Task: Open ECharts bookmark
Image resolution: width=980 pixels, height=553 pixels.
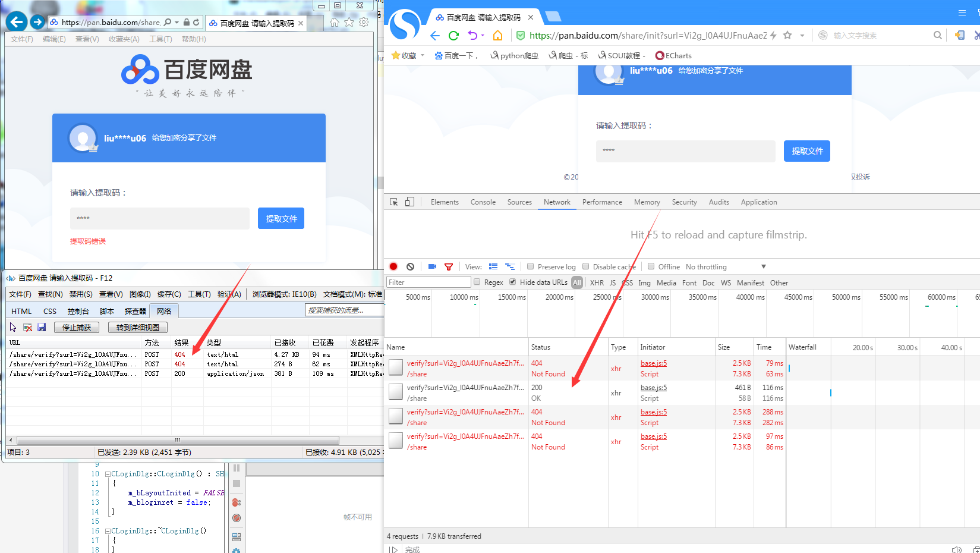Action: pos(673,55)
